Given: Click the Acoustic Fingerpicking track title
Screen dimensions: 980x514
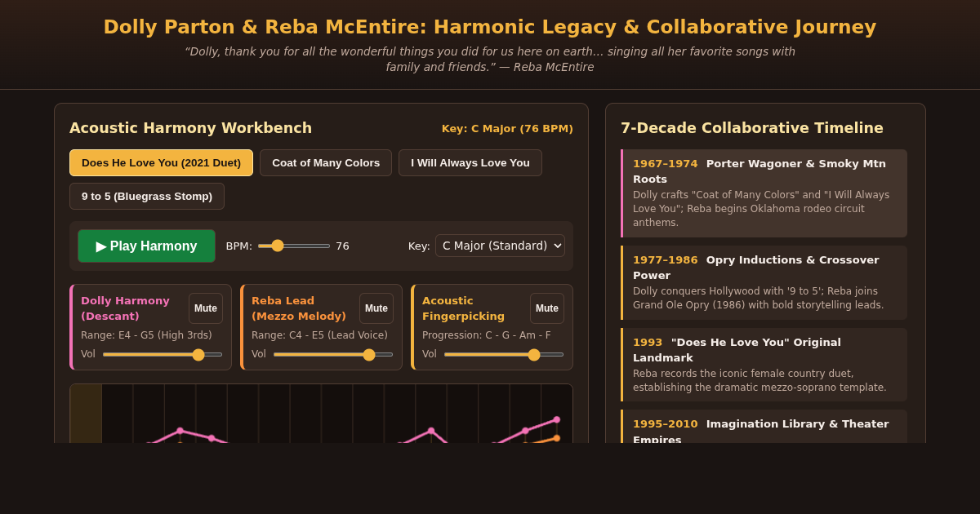Looking at the screenshot, I should (x=463, y=308).
